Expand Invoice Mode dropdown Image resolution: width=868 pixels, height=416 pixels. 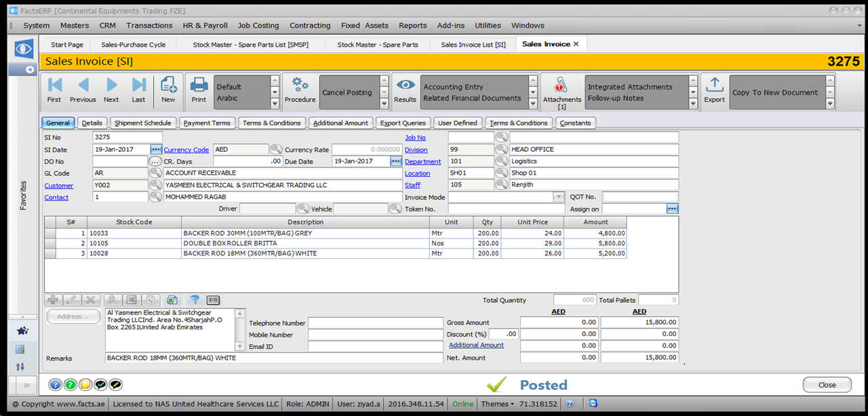tap(559, 196)
